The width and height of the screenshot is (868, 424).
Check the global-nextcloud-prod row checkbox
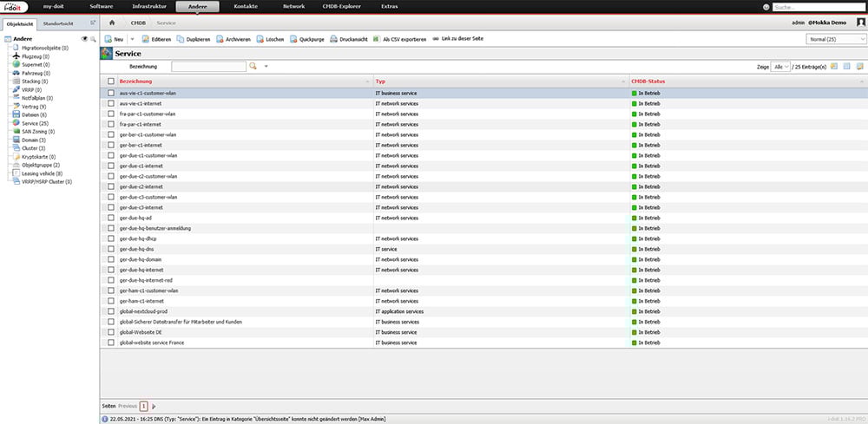(x=111, y=311)
